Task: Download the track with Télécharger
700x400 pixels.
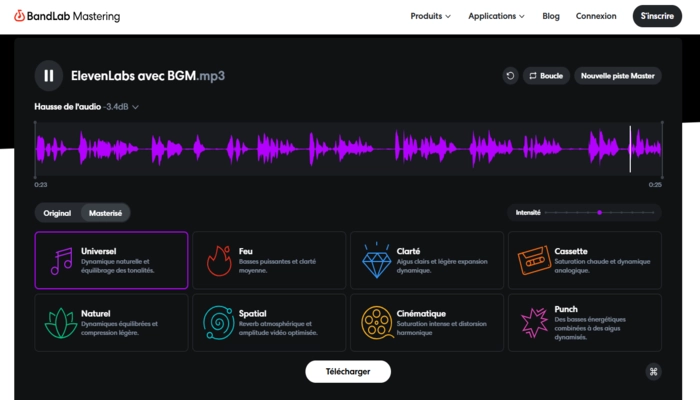Action: pos(348,371)
